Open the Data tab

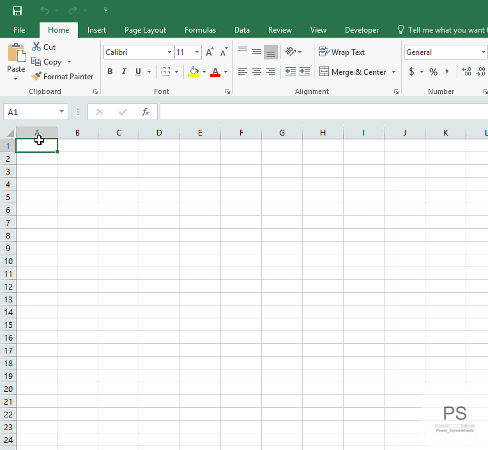242,30
